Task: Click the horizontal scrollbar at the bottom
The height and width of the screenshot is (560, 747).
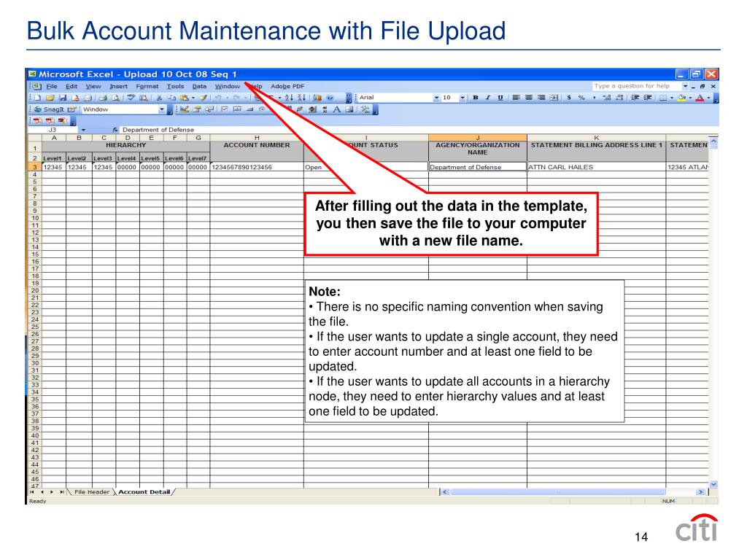Action: 557,492
